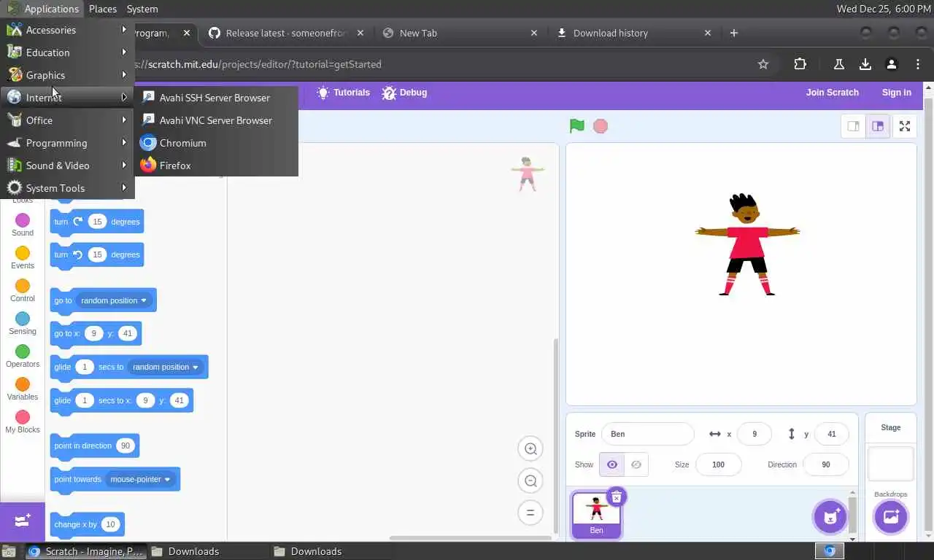934x560 pixels.
Task: Switch to the small stage layout
Action: point(853,126)
